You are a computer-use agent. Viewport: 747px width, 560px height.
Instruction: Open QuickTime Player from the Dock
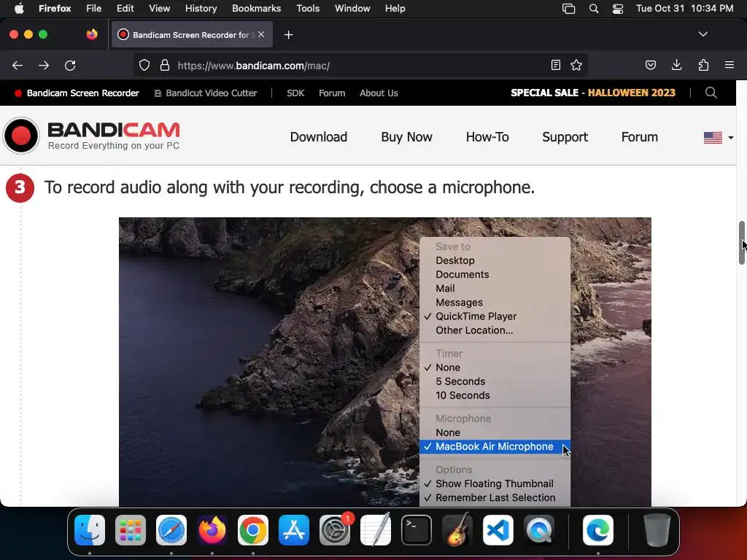pos(539,530)
